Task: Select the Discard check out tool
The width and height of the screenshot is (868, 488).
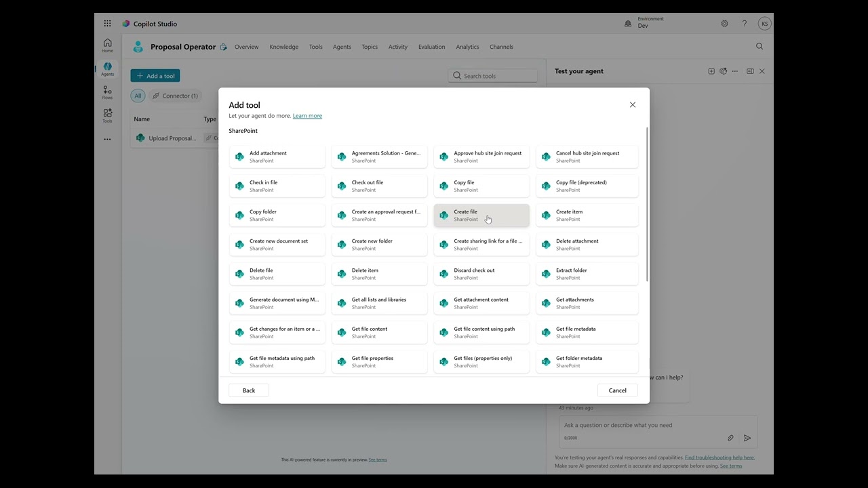Action: pyautogui.click(x=481, y=273)
